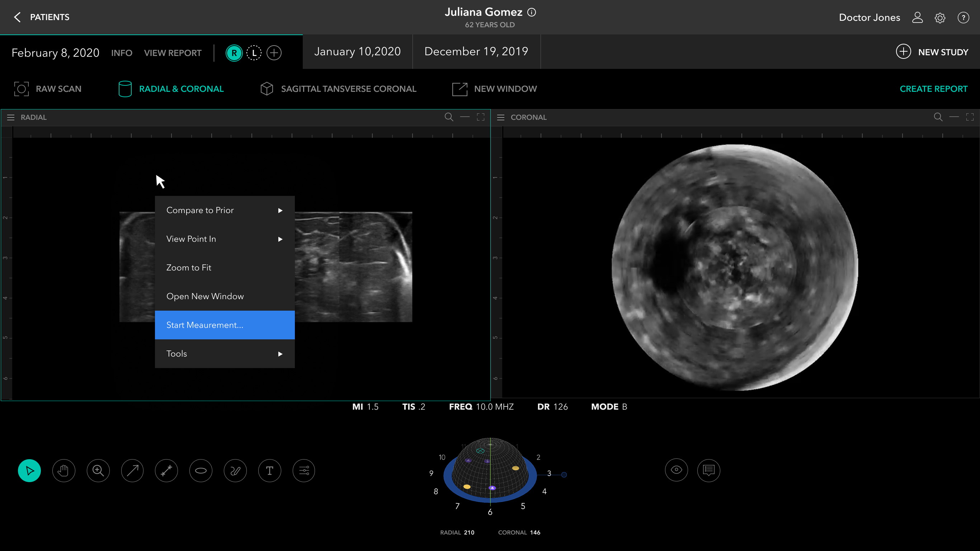Open the RADIAL panel hamburger menu
This screenshot has height=551, width=980.
tap(11, 117)
